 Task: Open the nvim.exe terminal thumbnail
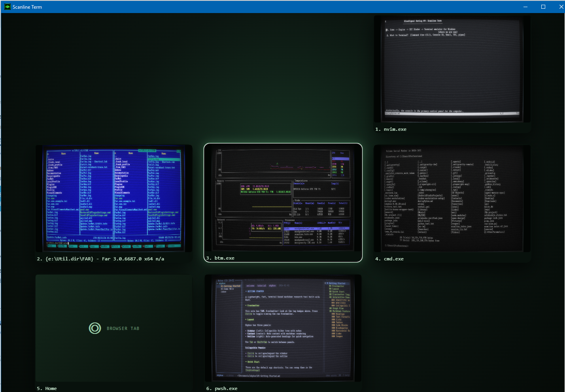tap(452, 70)
